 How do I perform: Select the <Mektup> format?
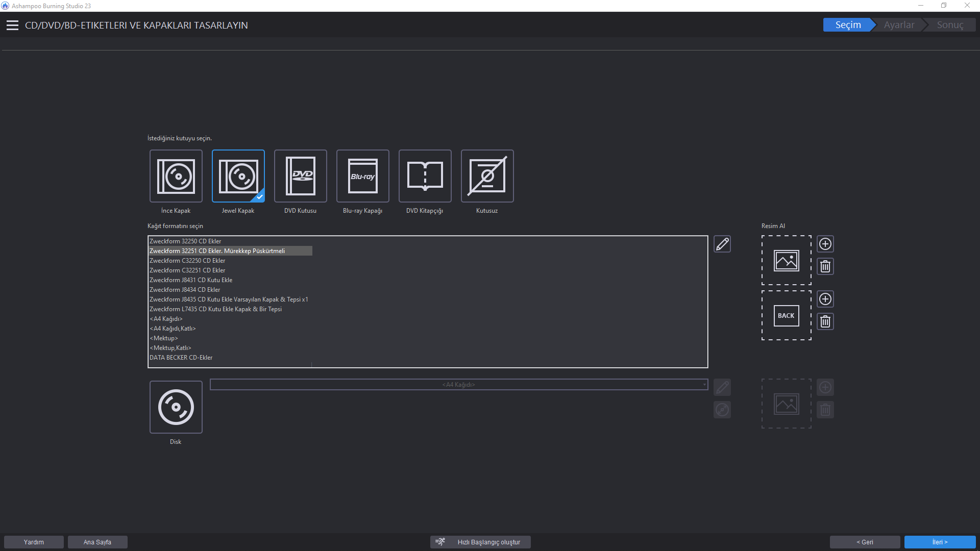[x=231, y=338]
